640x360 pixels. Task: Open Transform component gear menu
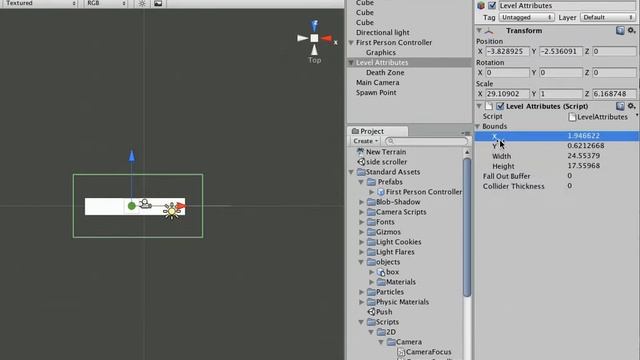631,31
